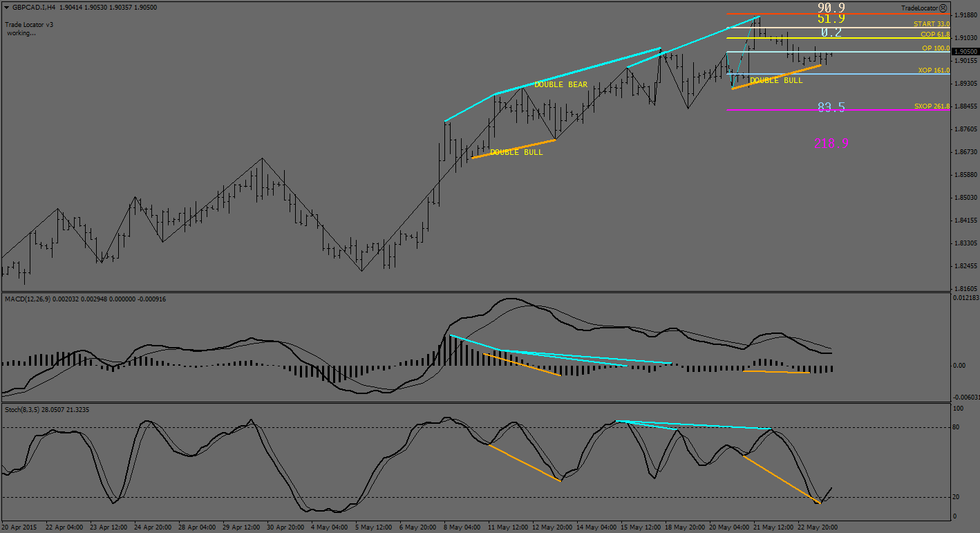
Task: Click the 15 May 12:00 time axis label
Action: tap(640, 527)
